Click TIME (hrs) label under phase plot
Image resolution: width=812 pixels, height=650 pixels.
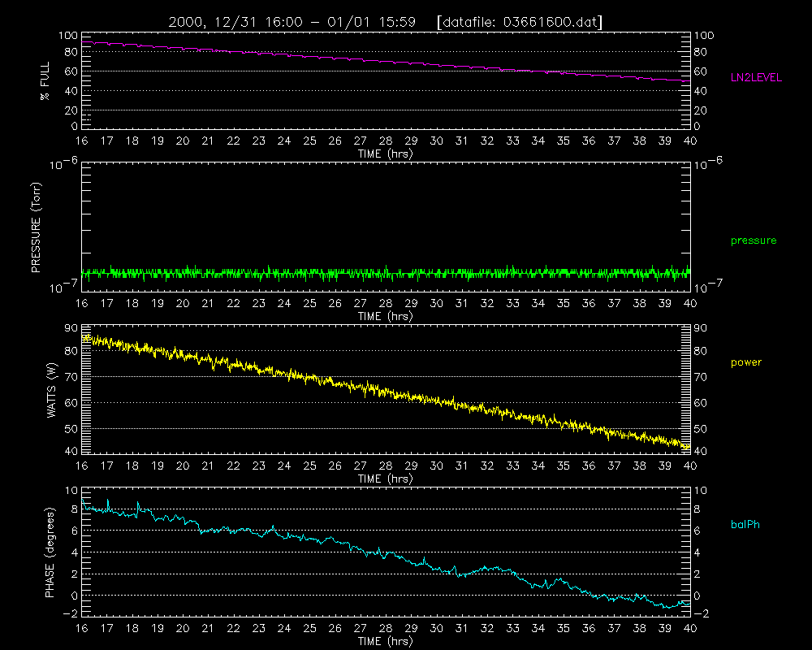[385, 641]
